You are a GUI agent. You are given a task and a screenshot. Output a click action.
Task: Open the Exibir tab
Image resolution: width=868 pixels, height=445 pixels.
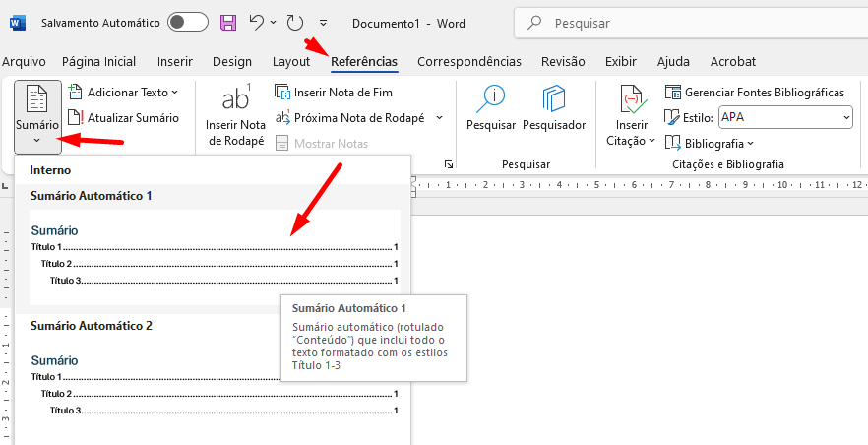(621, 61)
